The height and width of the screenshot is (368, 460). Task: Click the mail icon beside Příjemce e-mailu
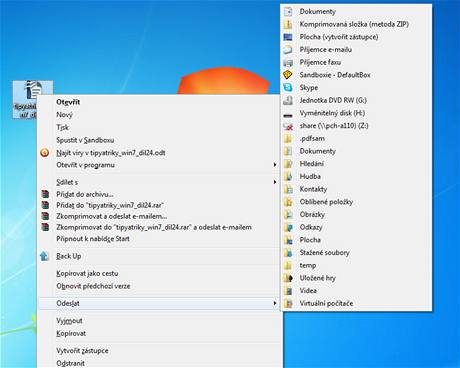coord(288,50)
